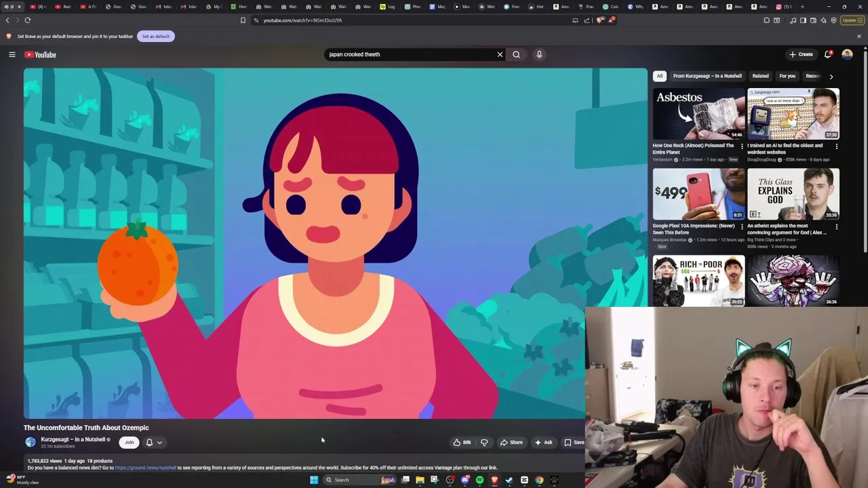Clear the search box with X
This screenshot has height=488, width=868.
tap(500, 54)
